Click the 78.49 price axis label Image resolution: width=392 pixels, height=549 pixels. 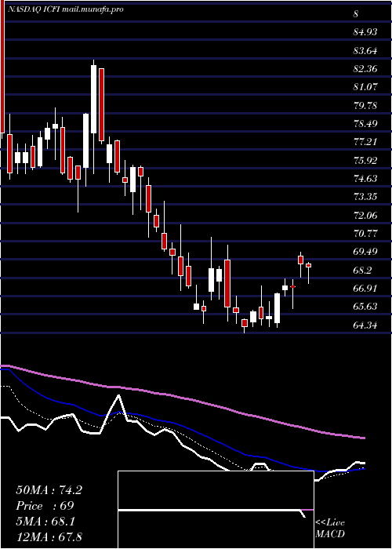(365, 124)
